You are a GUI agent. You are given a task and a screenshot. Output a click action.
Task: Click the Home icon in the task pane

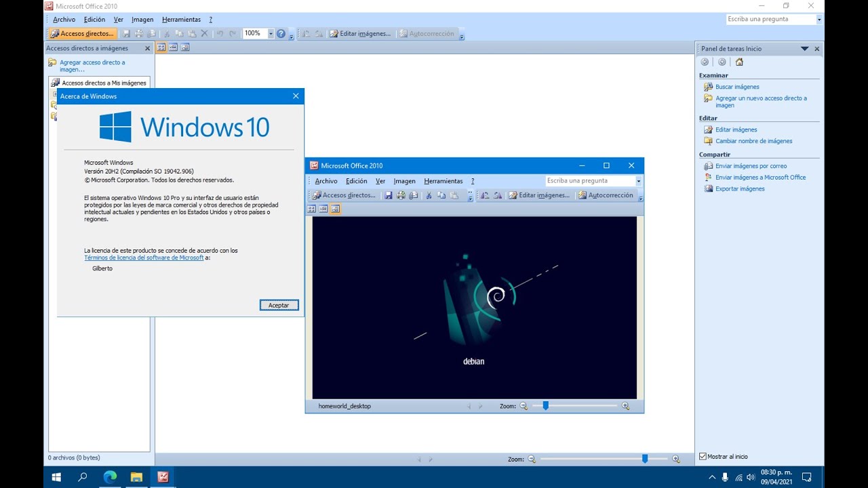pos(739,62)
